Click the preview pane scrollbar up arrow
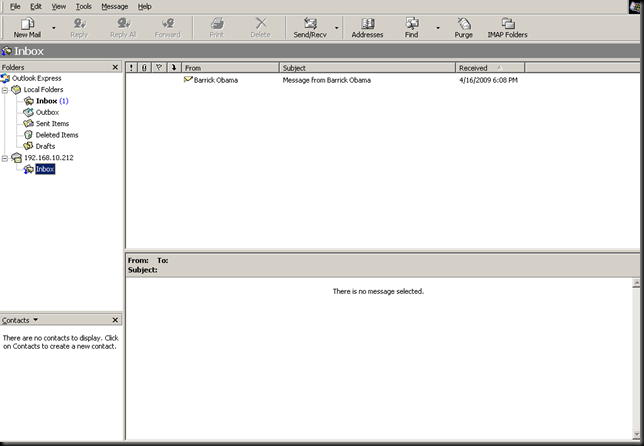The height and width of the screenshot is (446, 644). (636, 283)
